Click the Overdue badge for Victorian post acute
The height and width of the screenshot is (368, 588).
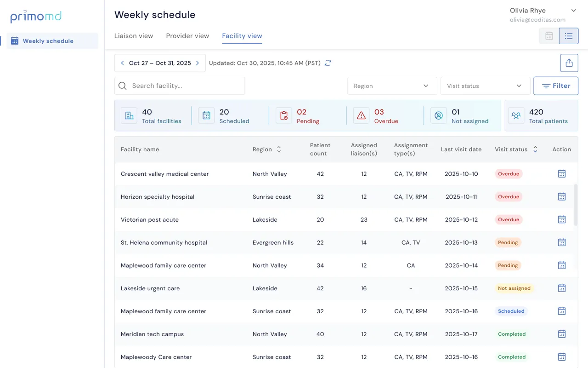(x=509, y=219)
